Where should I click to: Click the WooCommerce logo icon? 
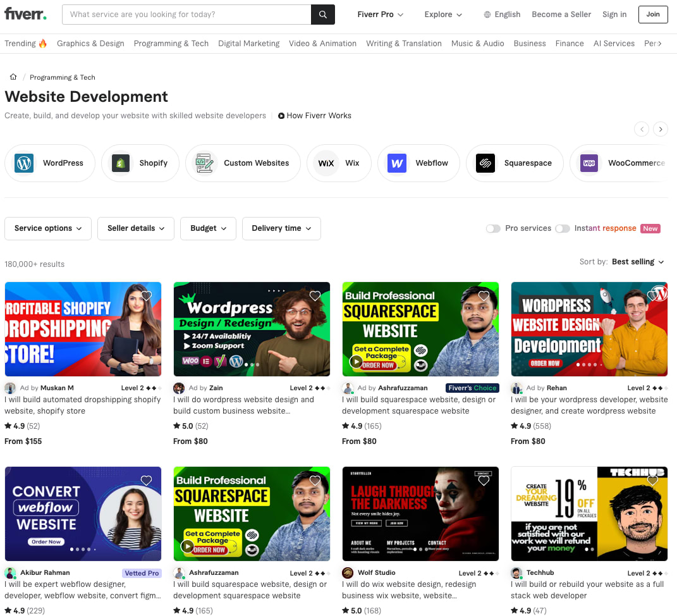coord(589,163)
